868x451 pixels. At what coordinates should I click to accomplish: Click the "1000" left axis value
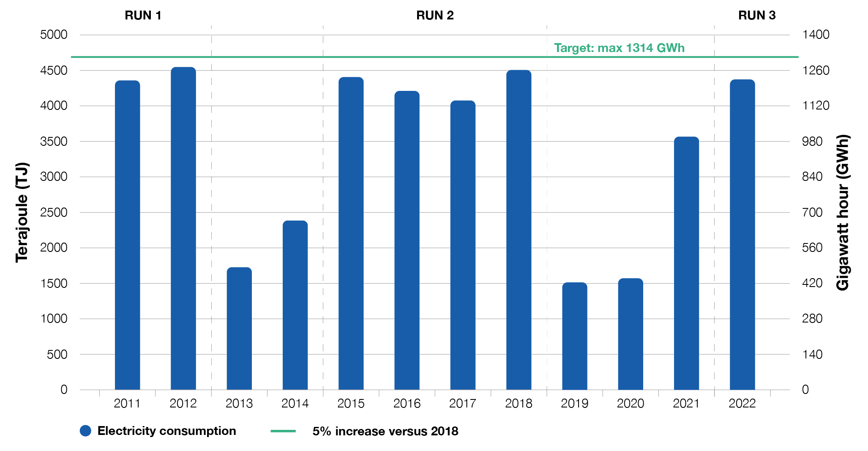pos(54,319)
